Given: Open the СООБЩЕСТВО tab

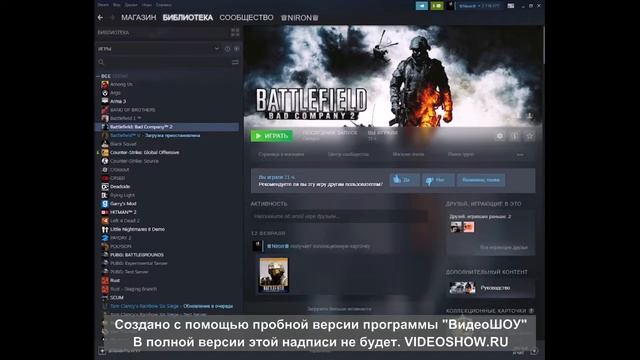Looking at the screenshot, I should pos(246,18).
